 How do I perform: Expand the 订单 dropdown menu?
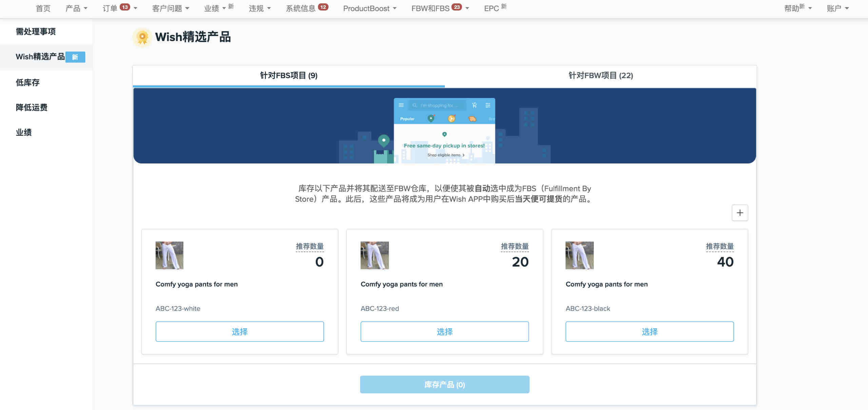point(120,8)
